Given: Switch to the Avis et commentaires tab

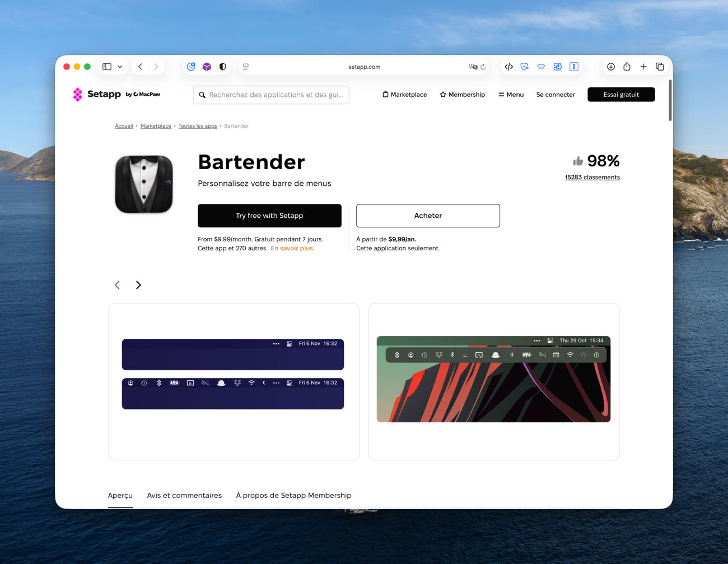Looking at the screenshot, I should (184, 496).
